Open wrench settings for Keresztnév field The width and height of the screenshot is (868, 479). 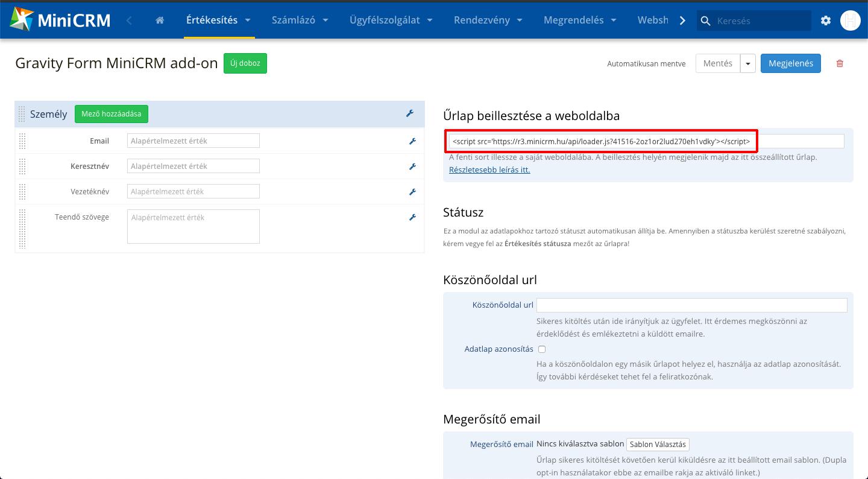coord(413,167)
